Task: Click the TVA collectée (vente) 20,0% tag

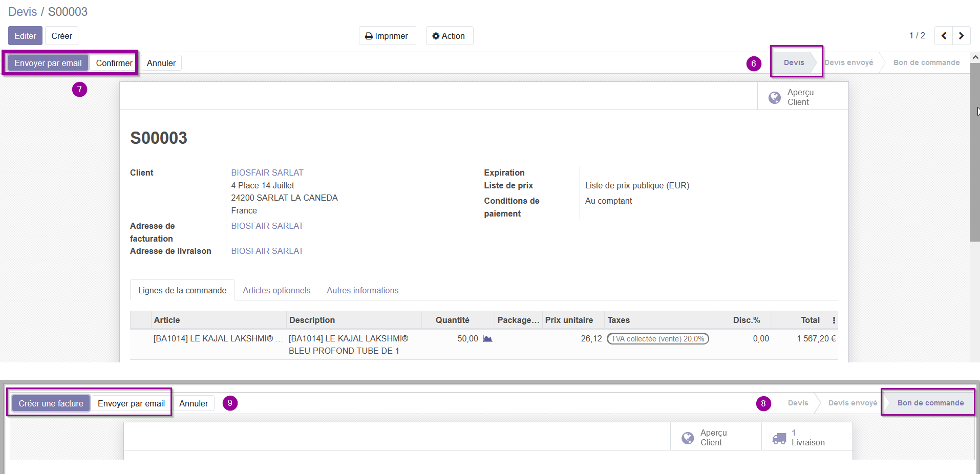Action: [657, 339]
